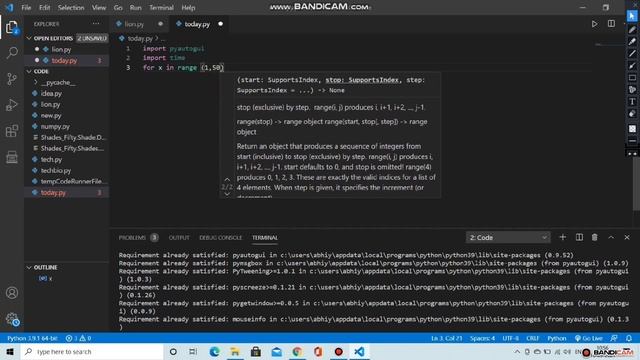Open Microsoft Edge from taskbar
Viewport: 640px width, 360px height.
214,351
